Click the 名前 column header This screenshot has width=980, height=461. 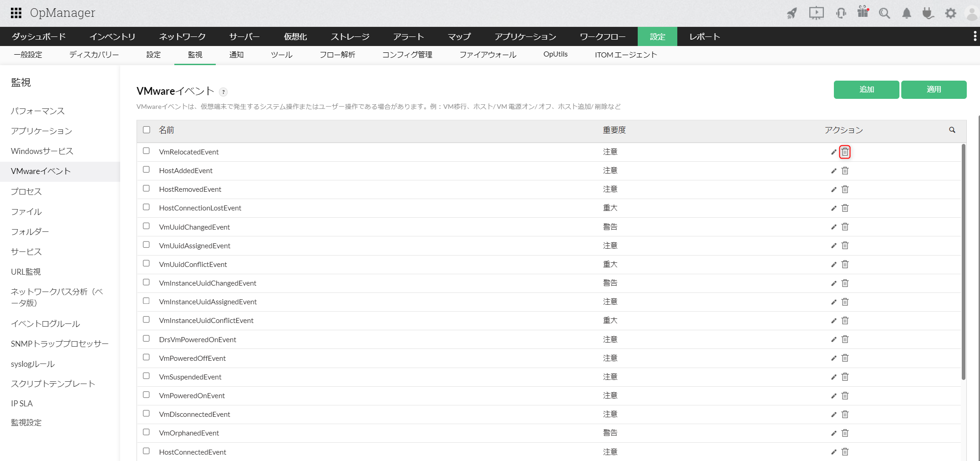pos(167,130)
